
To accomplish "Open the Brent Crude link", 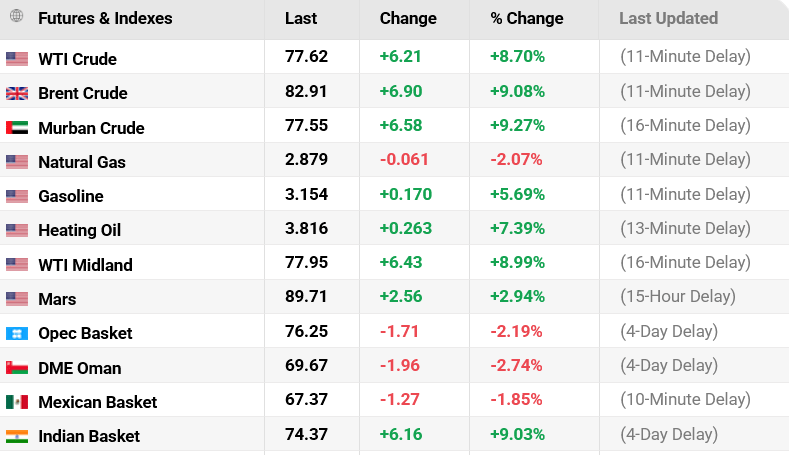I will tap(83, 93).
